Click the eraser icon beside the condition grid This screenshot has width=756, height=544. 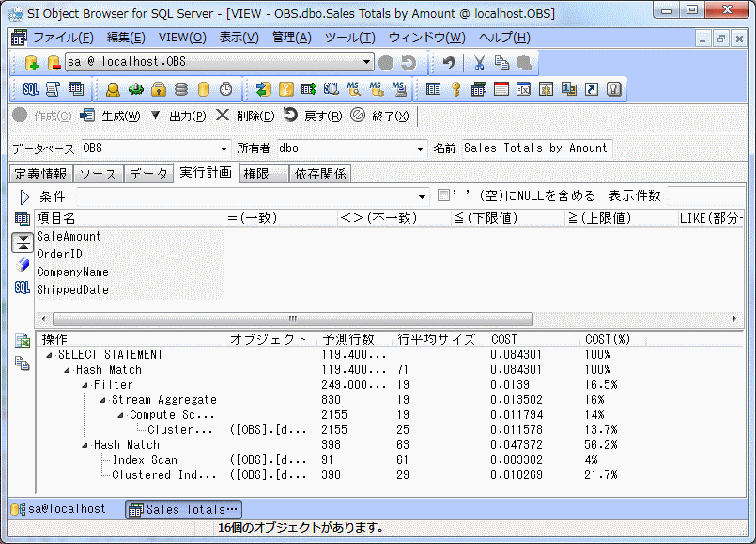pos(23,265)
